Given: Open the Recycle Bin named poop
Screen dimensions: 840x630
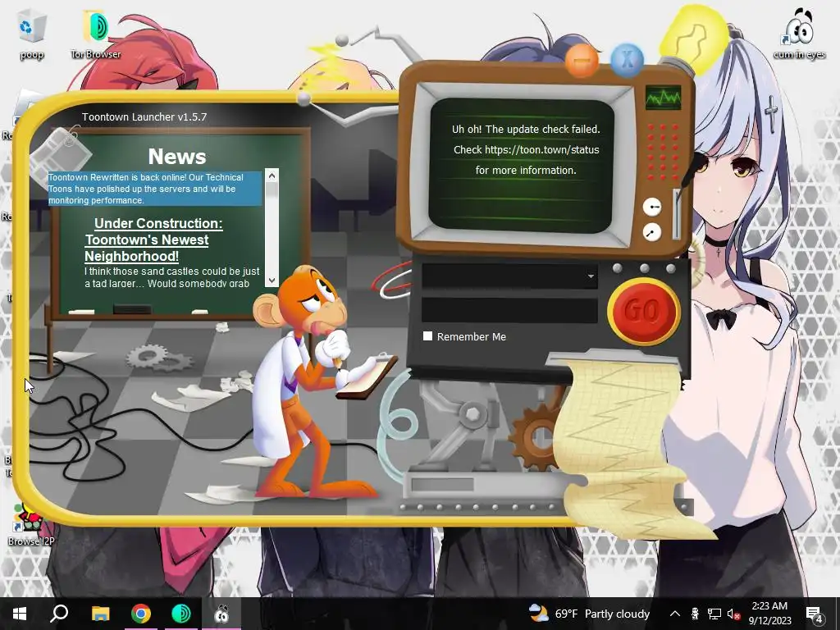Looking at the screenshot, I should point(32,34).
